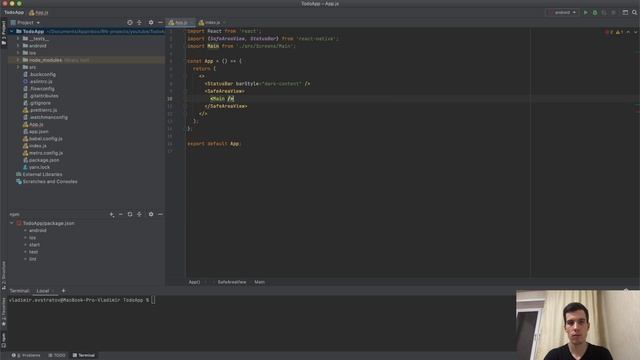
Task: Toggle the npm vertical side tab
Action: (4, 340)
